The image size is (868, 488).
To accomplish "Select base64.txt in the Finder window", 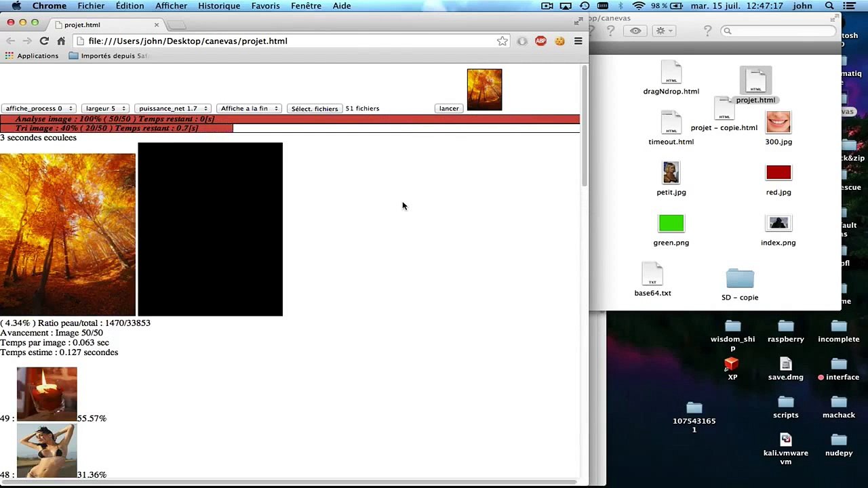I will tap(652, 280).
